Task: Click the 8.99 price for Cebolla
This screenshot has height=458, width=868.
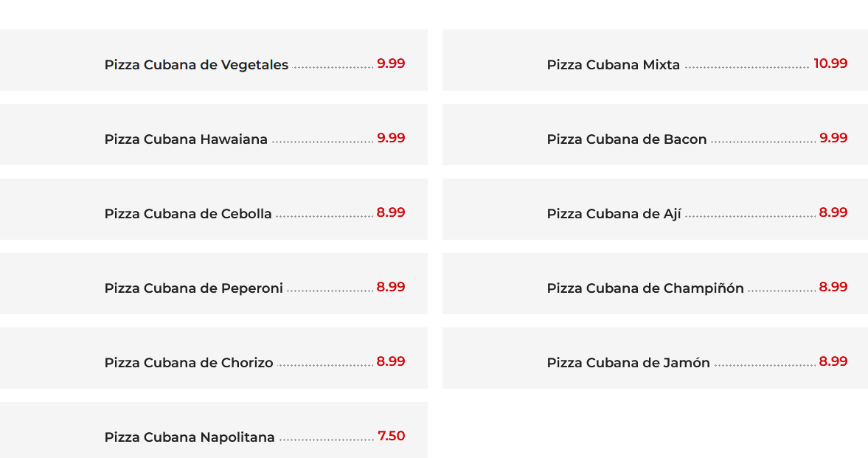Action: click(x=391, y=212)
